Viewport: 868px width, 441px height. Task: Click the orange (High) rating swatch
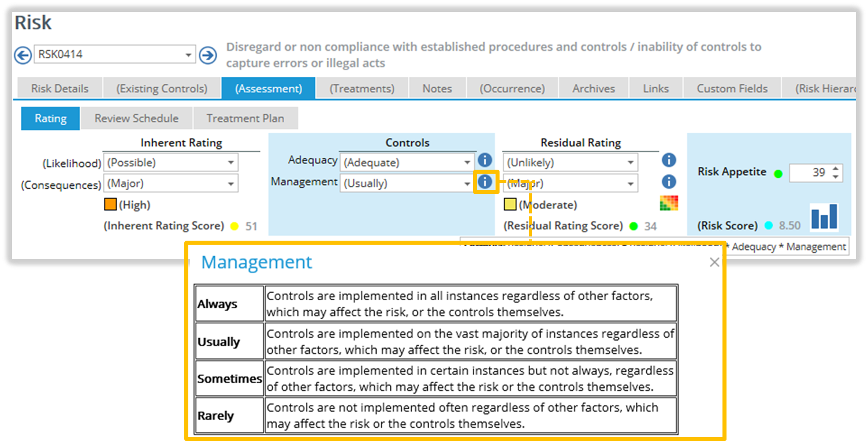click(110, 204)
